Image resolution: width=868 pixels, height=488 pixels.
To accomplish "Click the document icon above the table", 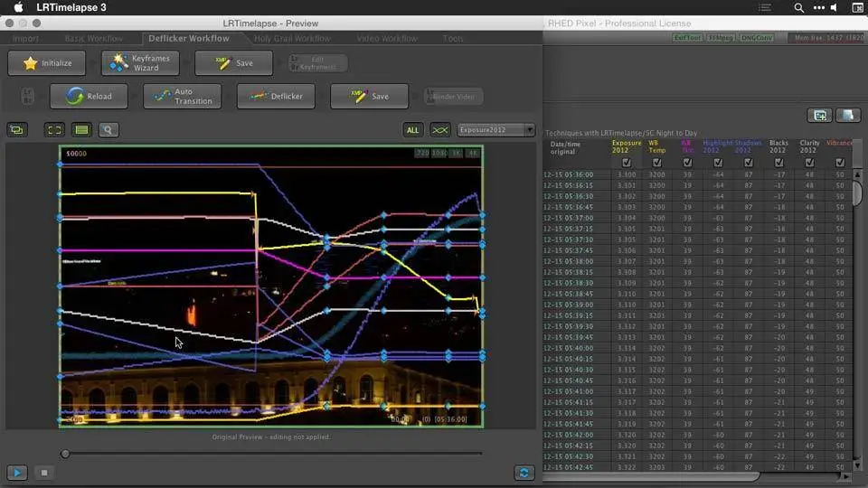I will (848, 115).
